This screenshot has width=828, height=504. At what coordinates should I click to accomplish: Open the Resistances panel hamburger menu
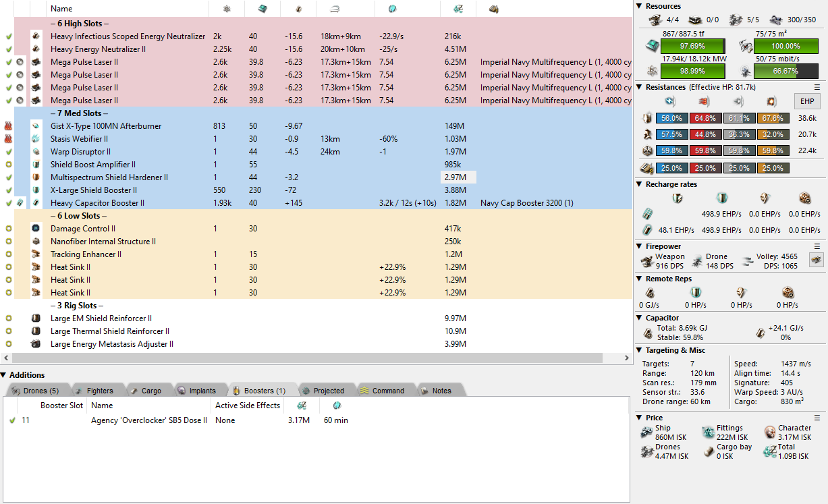(x=817, y=87)
